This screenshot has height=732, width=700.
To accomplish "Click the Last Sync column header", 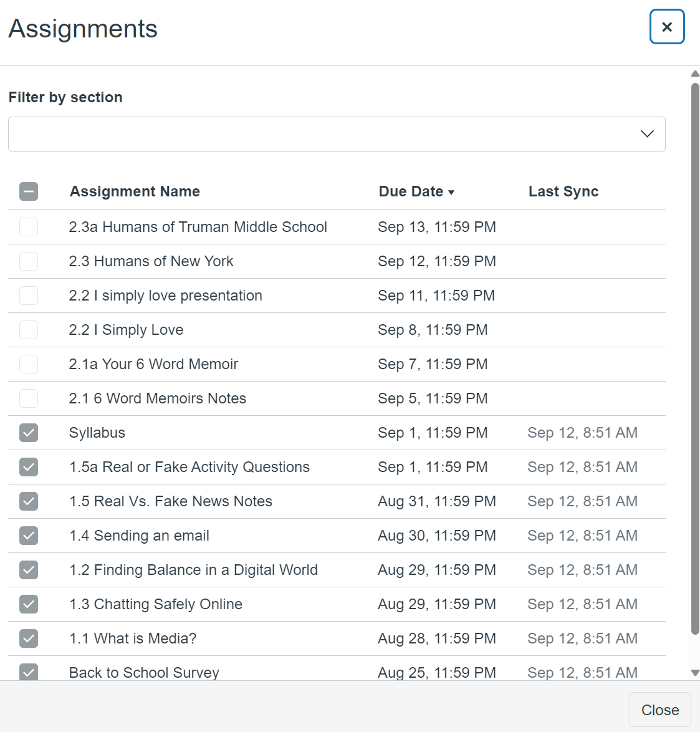I will click(563, 191).
